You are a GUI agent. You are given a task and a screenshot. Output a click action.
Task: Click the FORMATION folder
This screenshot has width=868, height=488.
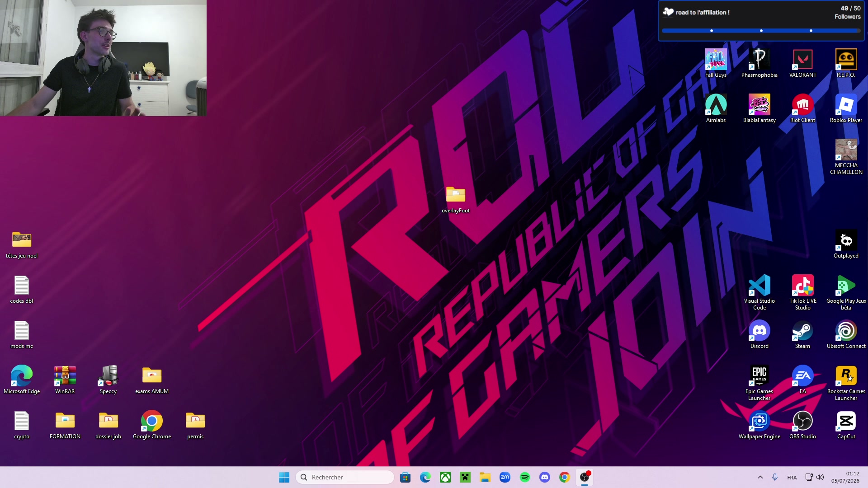(x=65, y=425)
